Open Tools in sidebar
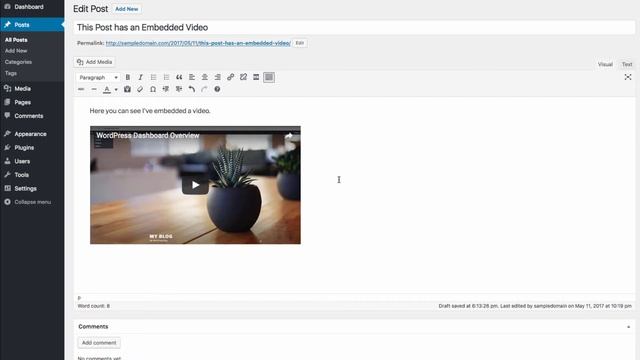This screenshot has width=640, height=360. pos(32,175)
